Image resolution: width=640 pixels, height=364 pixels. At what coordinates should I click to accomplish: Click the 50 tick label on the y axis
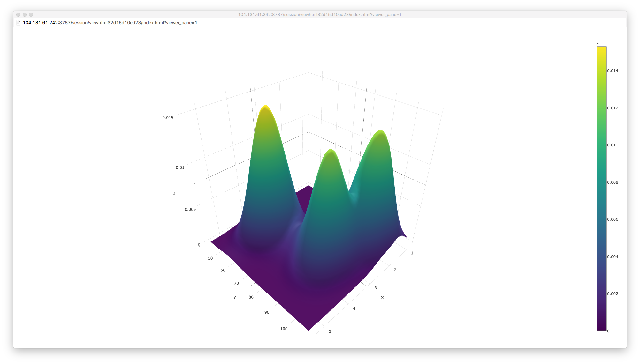tap(210, 258)
